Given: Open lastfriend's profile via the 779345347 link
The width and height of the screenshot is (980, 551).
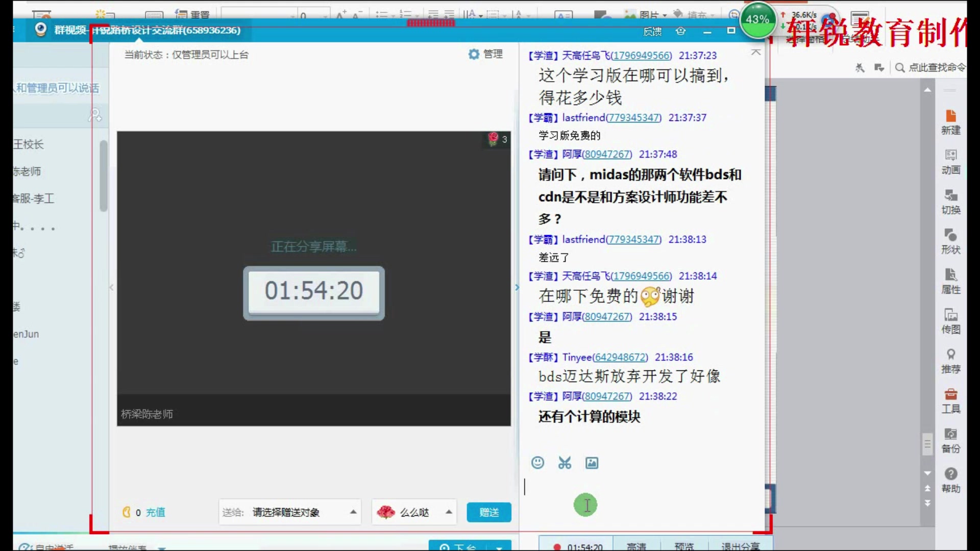Looking at the screenshot, I should click(633, 117).
